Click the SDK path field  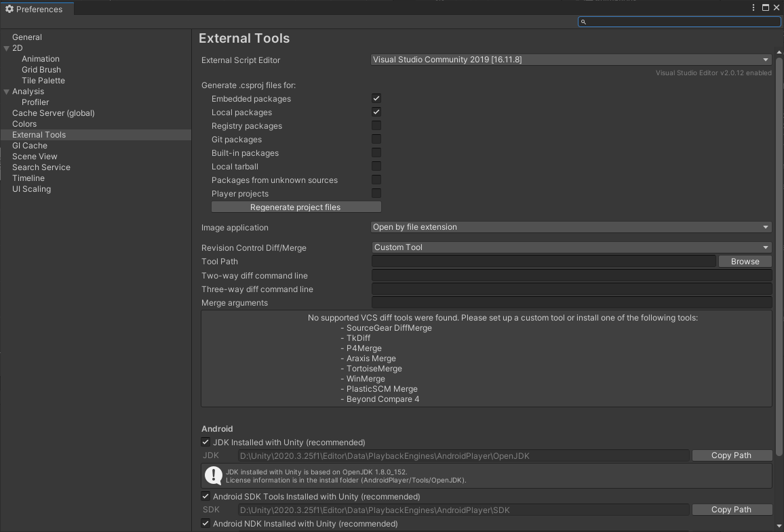pyautogui.click(x=463, y=510)
